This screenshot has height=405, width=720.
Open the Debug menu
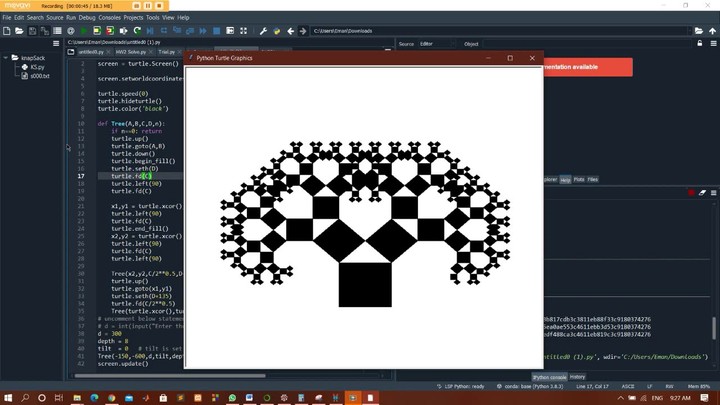tap(87, 17)
